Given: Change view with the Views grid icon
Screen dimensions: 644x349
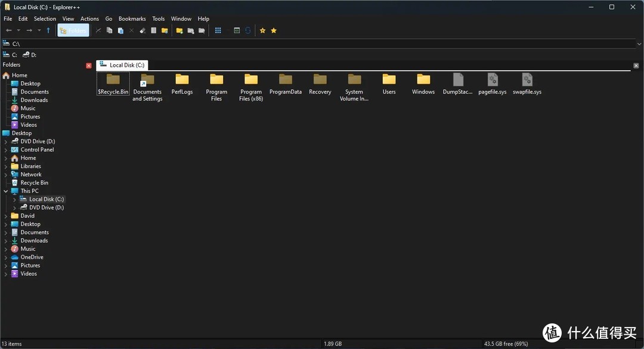Looking at the screenshot, I should click(218, 30).
